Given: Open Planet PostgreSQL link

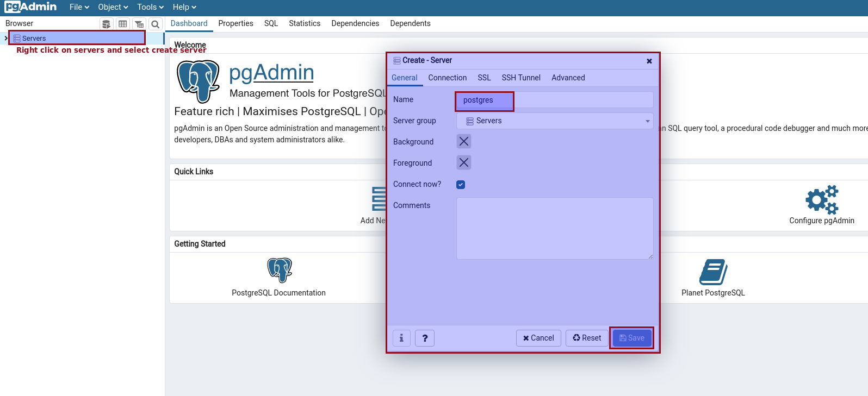Looking at the screenshot, I should [x=713, y=293].
